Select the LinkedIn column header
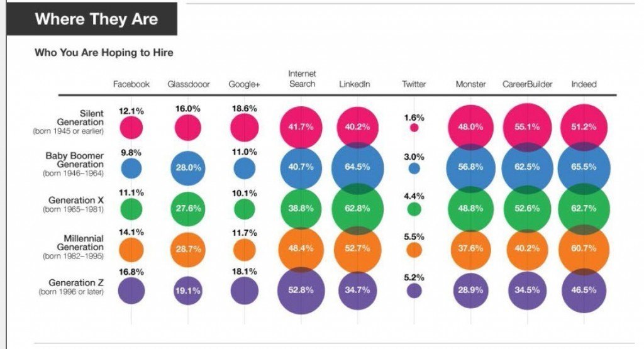Image resolution: width=644 pixels, height=349 pixels. point(355,84)
